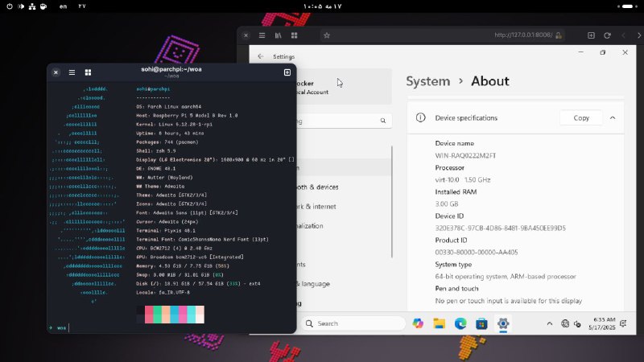This screenshot has width=644, height=362.
Task: Select Network & internet settings category
Action: 316,206
